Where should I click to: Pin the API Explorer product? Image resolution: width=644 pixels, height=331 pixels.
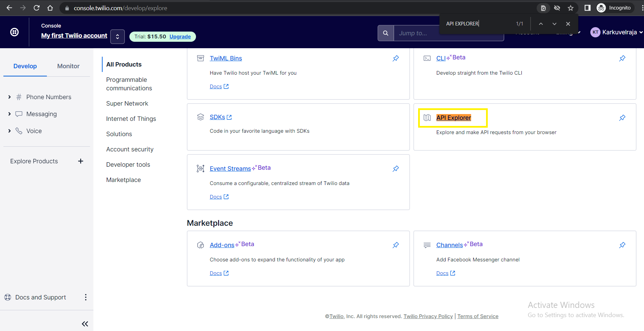point(622,118)
